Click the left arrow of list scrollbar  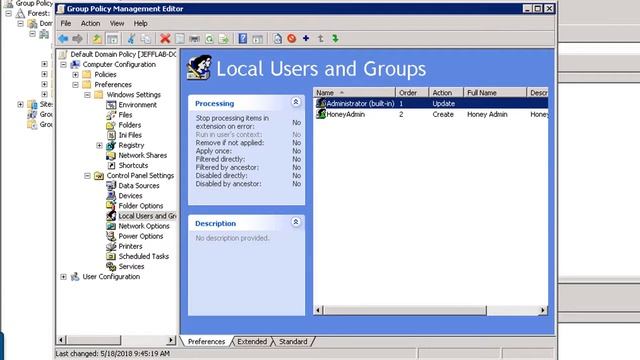coord(318,311)
